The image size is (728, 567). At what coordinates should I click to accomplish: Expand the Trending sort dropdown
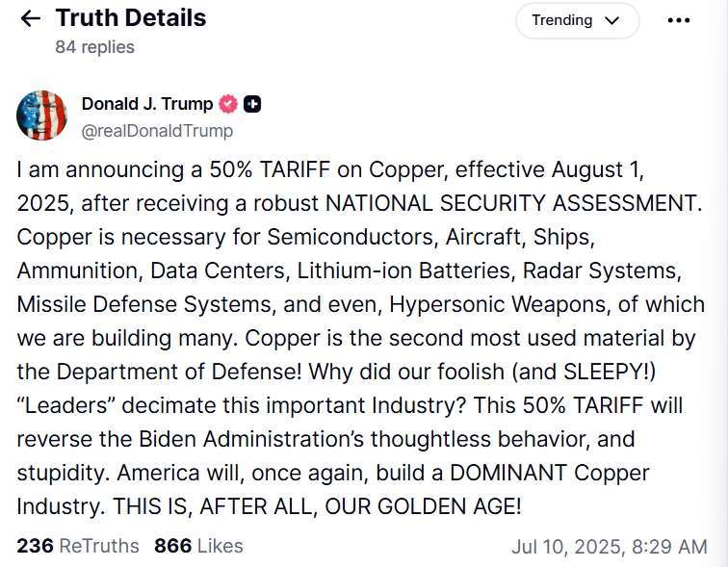pyautogui.click(x=577, y=20)
